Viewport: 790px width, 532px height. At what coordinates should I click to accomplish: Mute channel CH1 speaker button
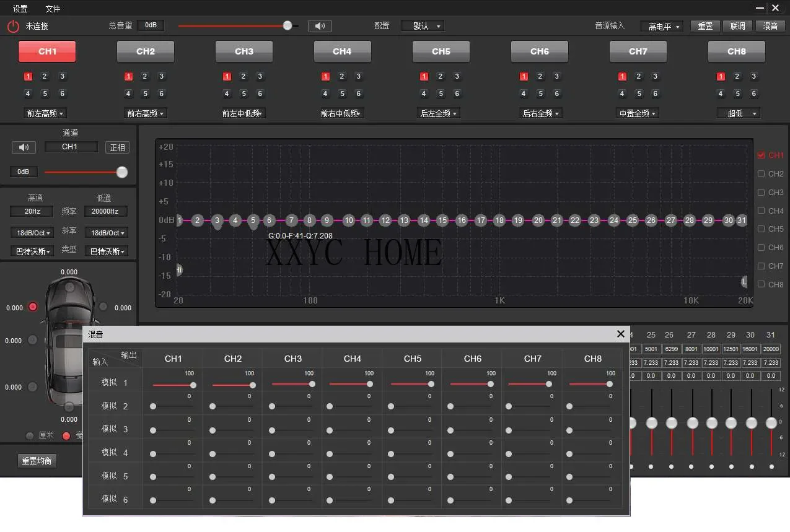(24, 147)
